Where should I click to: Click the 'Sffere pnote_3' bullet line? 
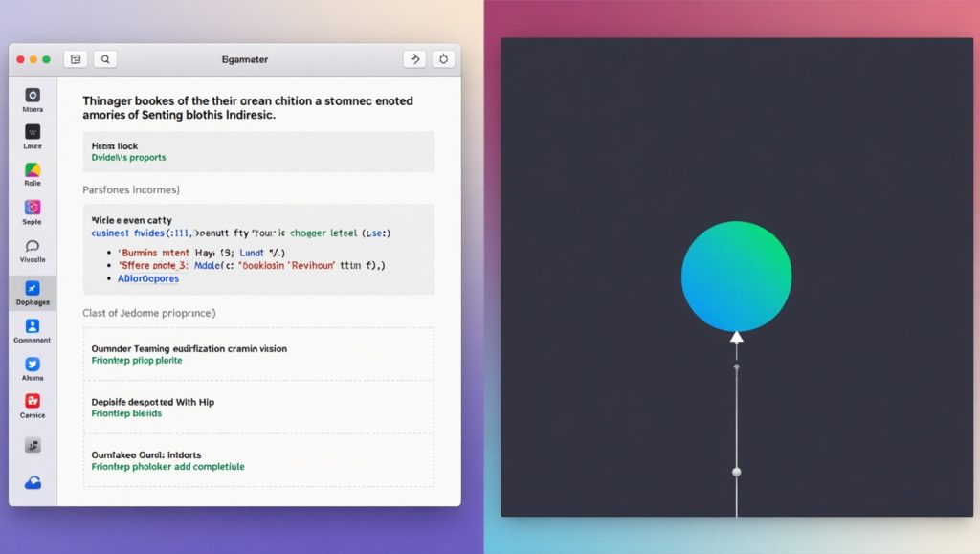click(252, 265)
